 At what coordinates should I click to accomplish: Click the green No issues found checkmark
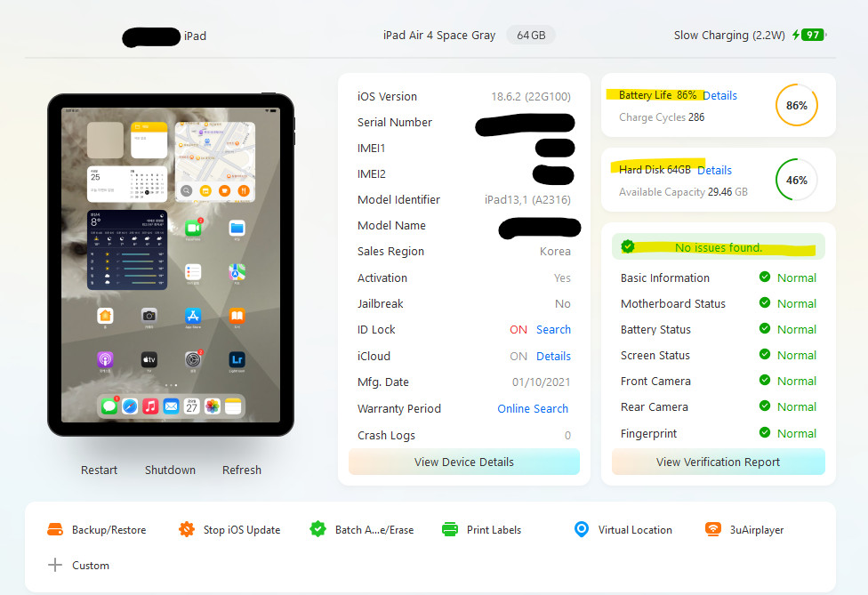tap(628, 247)
